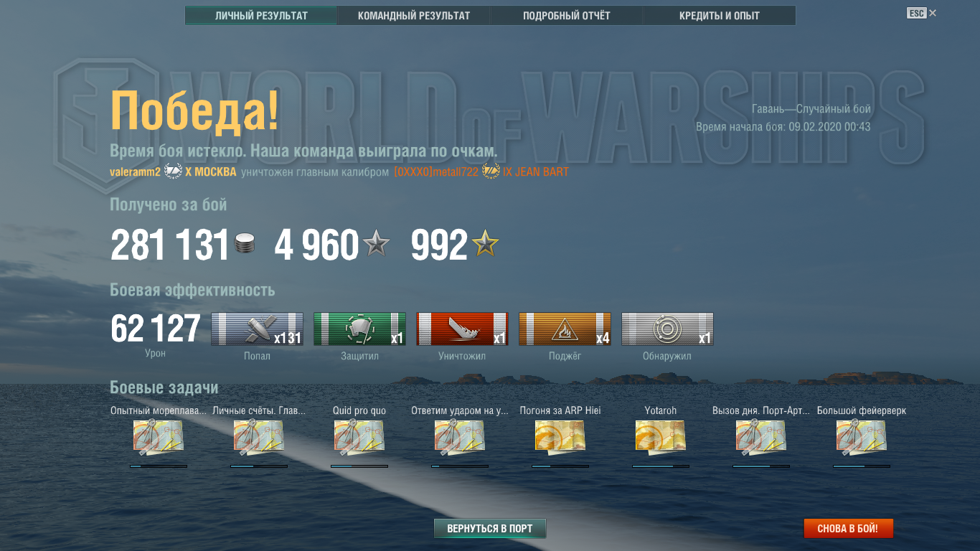Click the Обнаружил spotted ribbon
980x551 pixels.
coord(667,329)
